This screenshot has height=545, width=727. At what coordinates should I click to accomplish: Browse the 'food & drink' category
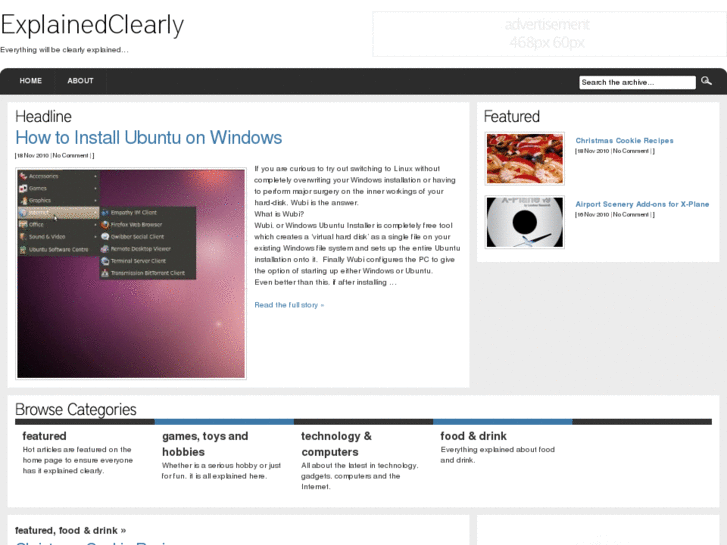coord(473,436)
